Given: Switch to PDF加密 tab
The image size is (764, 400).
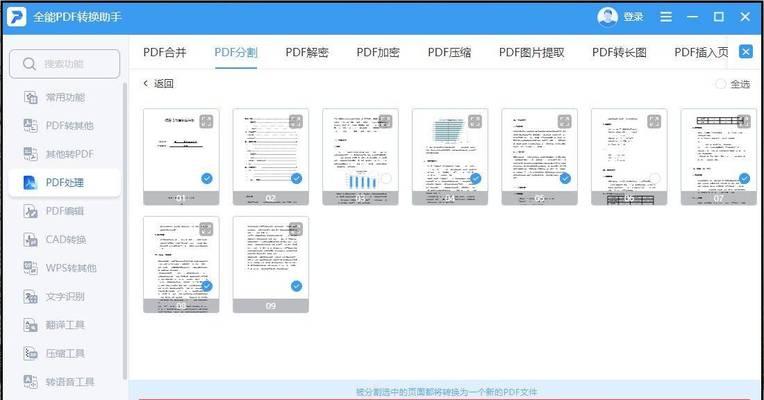Looking at the screenshot, I should click(x=378, y=53).
